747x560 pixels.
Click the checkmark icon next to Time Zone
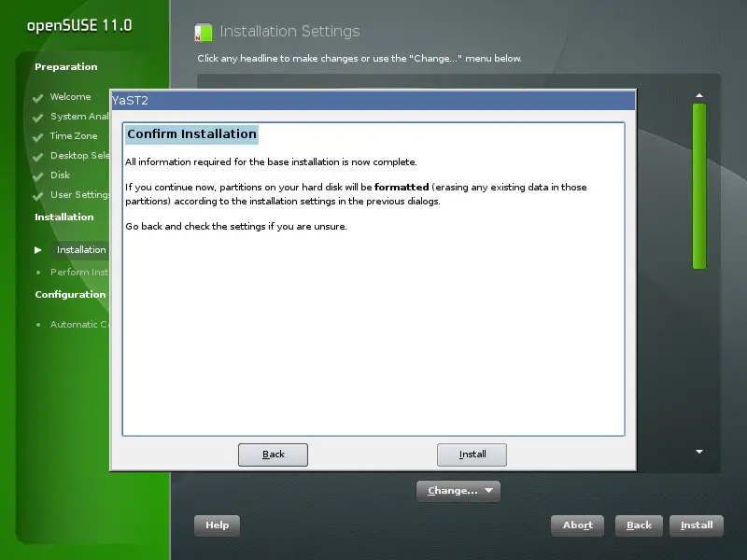point(37,137)
